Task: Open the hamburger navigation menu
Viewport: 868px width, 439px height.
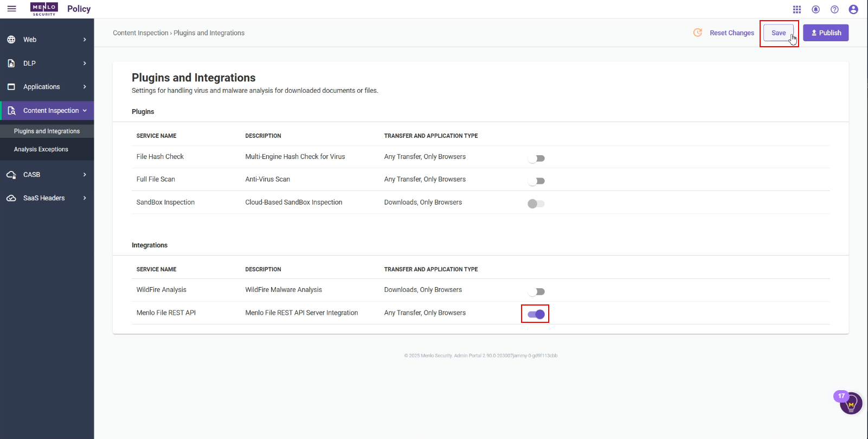Action: point(11,9)
